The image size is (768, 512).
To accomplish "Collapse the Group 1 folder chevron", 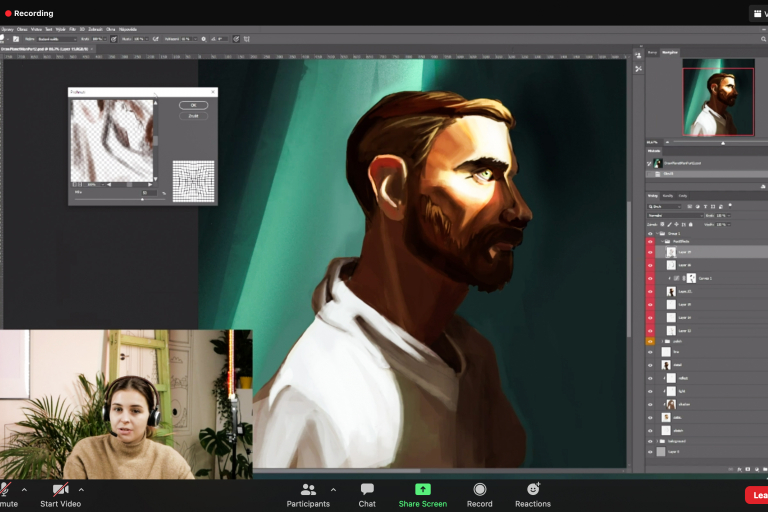I will click(657, 234).
